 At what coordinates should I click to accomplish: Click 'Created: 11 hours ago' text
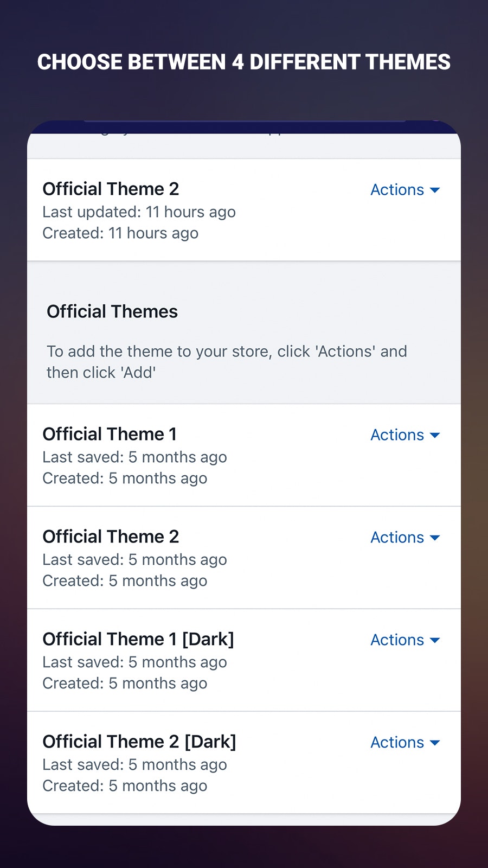(x=120, y=233)
